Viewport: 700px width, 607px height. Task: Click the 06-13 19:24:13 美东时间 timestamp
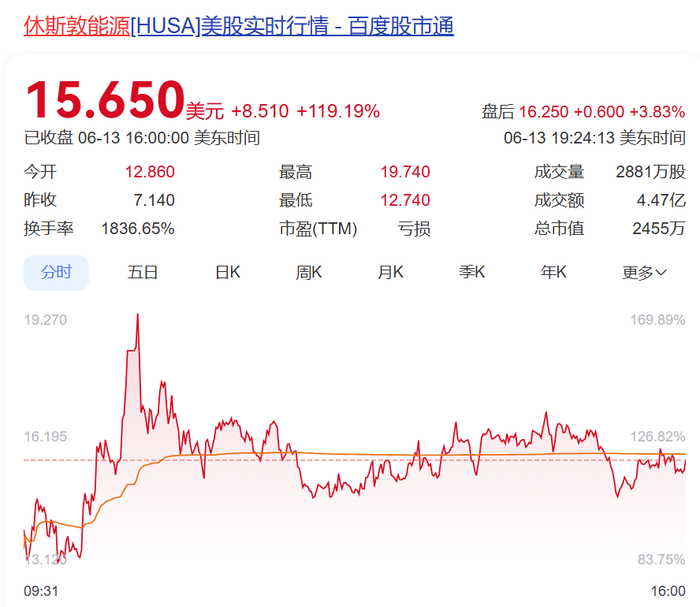(595, 138)
